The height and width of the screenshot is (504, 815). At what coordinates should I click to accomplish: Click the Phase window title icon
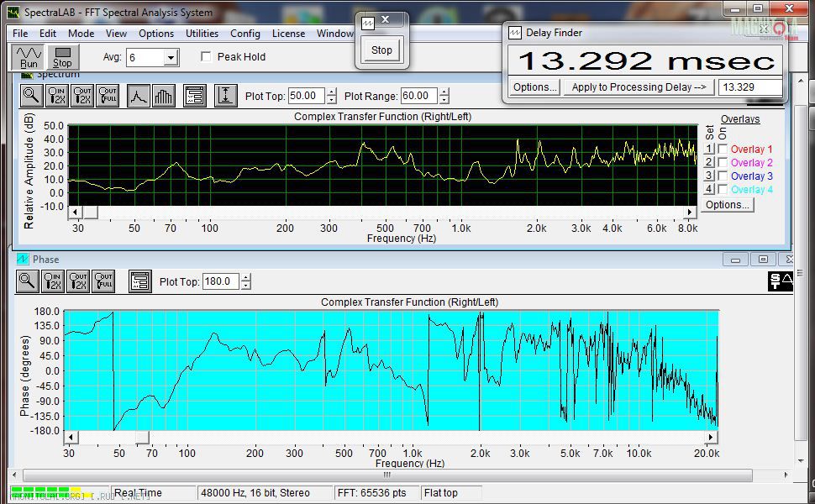tap(23, 260)
